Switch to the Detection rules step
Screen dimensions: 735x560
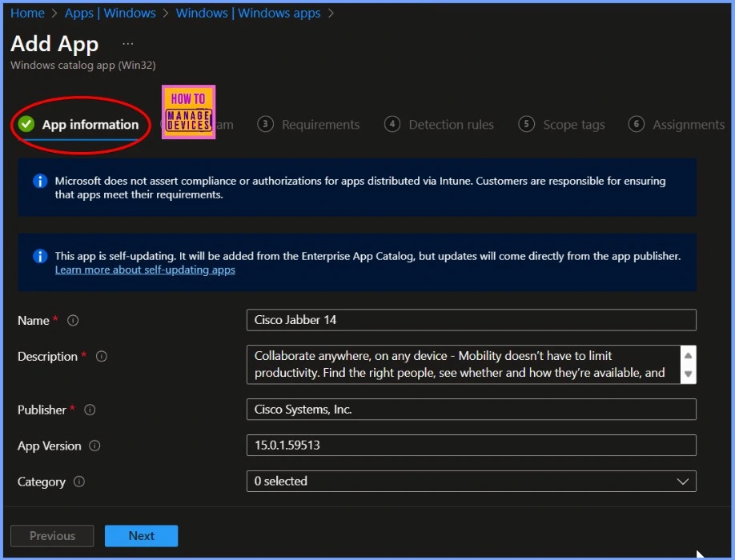tap(439, 125)
